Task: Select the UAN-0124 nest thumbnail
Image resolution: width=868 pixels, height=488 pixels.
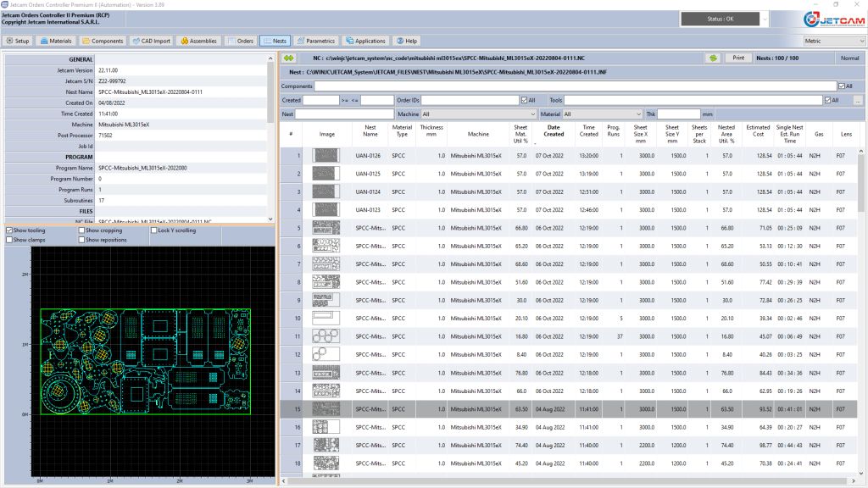Action: coord(326,192)
